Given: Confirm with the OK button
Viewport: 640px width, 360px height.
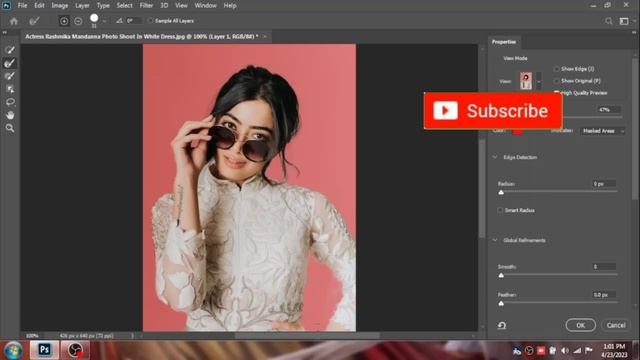Looking at the screenshot, I should (580, 325).
